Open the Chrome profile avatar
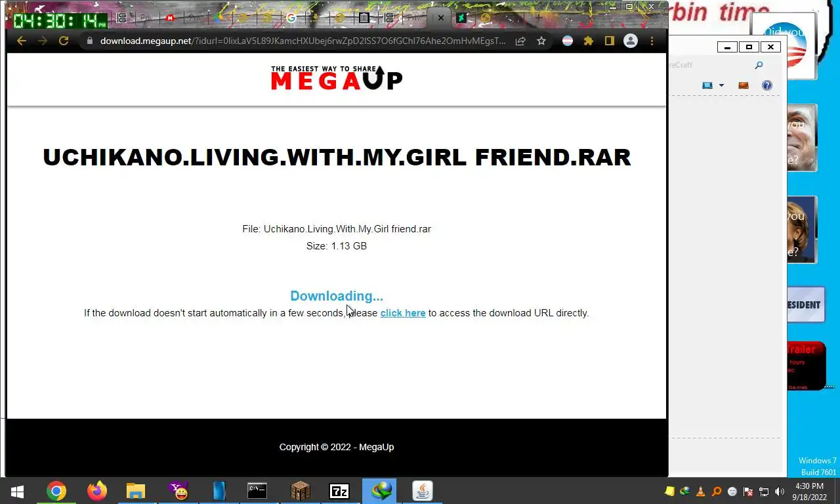This screenshot has width=840, height=504. click(631, 41)
